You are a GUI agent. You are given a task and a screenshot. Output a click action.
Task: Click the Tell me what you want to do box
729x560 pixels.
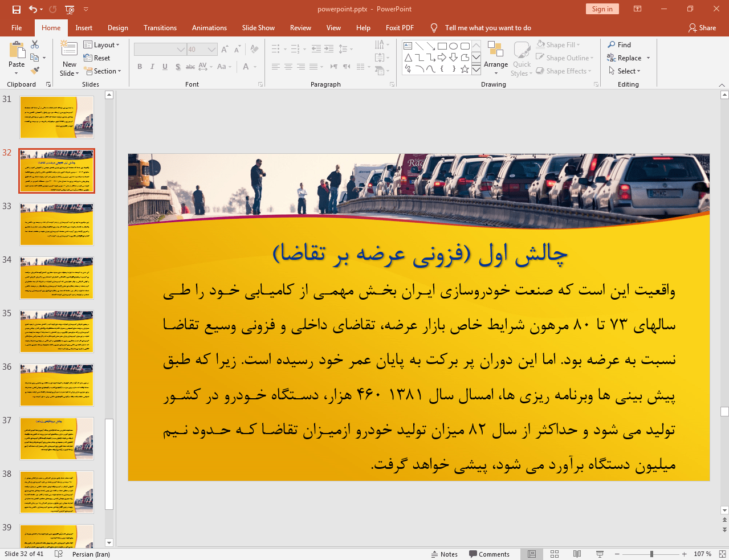click(488, 27)
